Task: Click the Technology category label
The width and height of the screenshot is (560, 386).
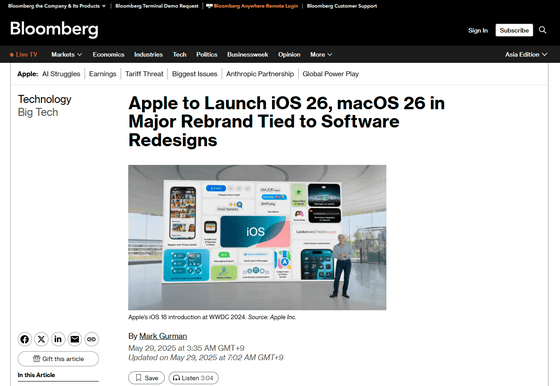Action: 45,99
